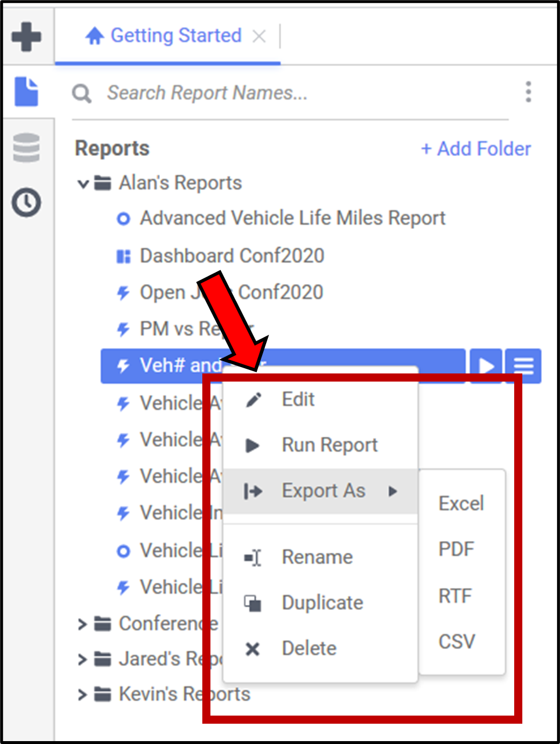Close the Getting Started tab
560x744 pixels.
[259, 37]
